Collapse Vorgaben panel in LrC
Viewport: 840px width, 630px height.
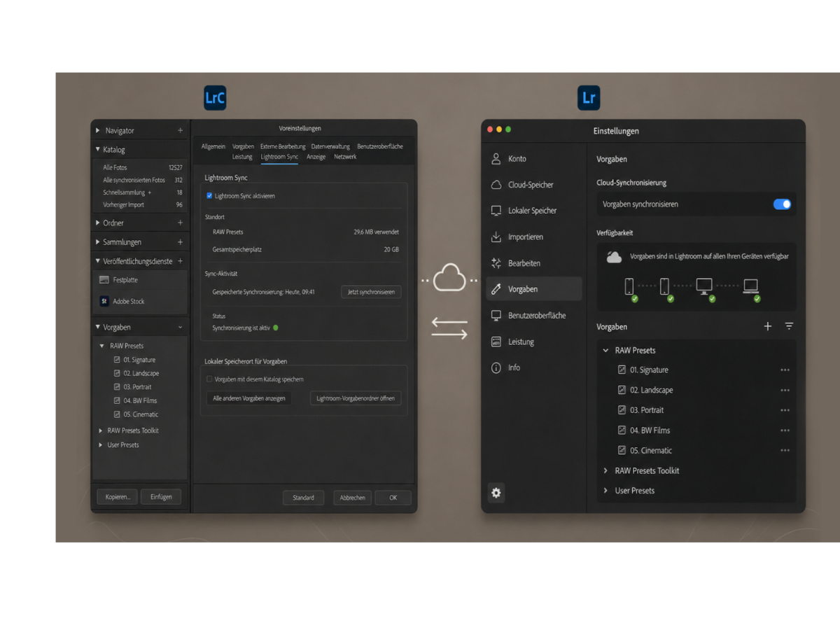pyautogui.click(x=98, y=327)
